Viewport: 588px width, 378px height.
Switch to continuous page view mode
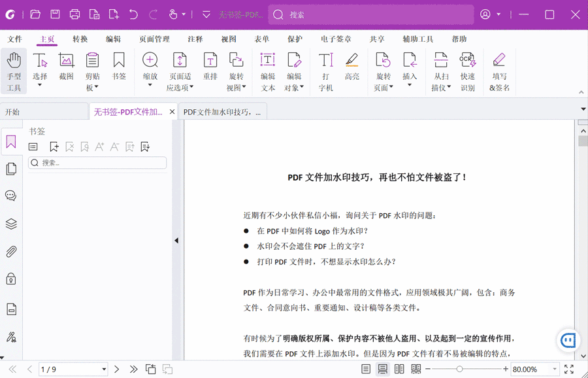pos(382,369)
